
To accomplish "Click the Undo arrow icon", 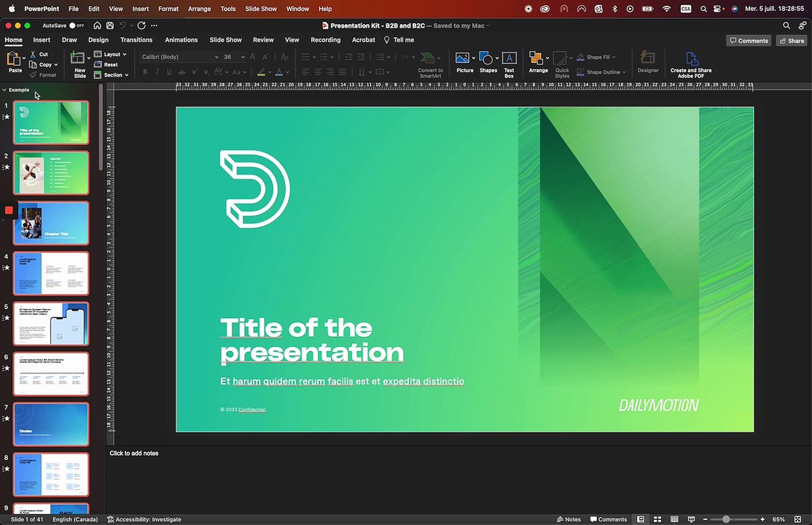I will click(122, 26).
